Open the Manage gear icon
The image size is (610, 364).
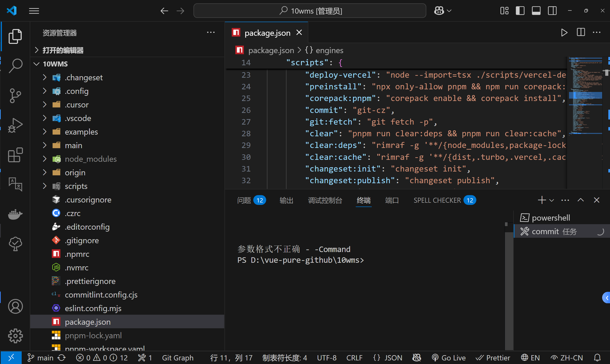click(x=15, y=336)
